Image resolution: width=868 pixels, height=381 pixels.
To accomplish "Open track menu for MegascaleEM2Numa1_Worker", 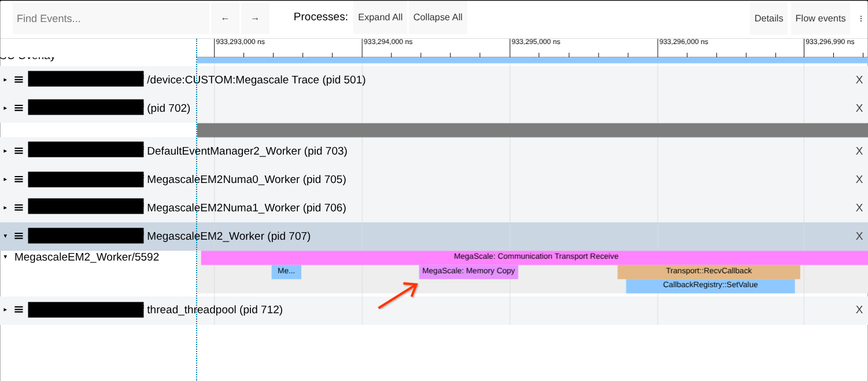I will 19,207.
